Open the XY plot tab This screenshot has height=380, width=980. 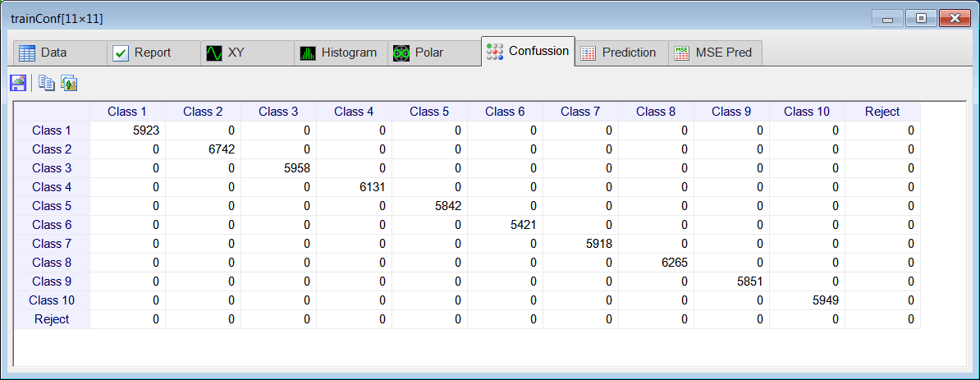point(248,53)
